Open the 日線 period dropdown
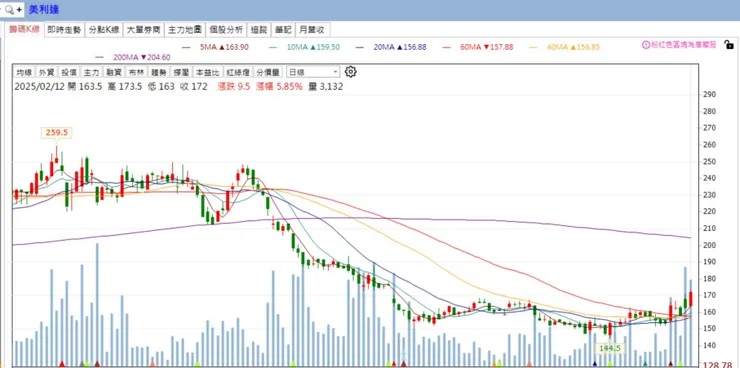The width and height of the screenshot is (740, 368). click(313, 72)
